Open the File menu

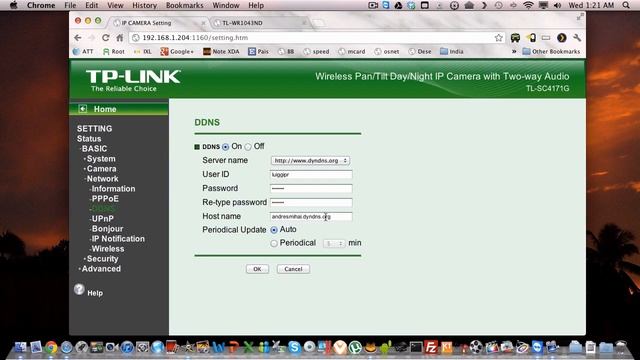pyautogui.click(x=70, y=5)
